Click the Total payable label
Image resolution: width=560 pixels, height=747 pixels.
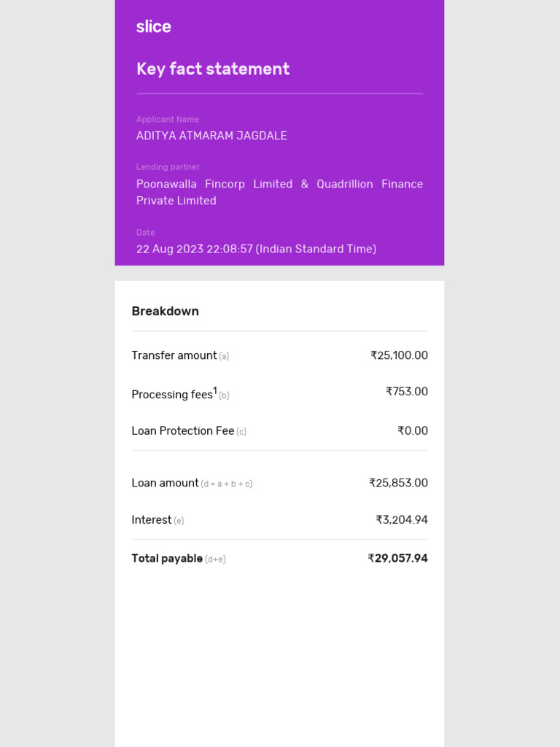tap(167, 559)
